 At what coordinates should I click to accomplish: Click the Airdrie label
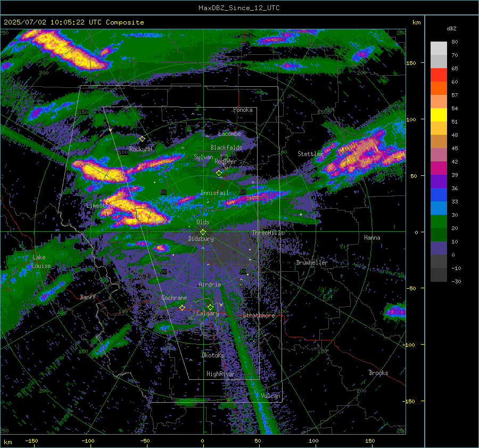[210, 284]
